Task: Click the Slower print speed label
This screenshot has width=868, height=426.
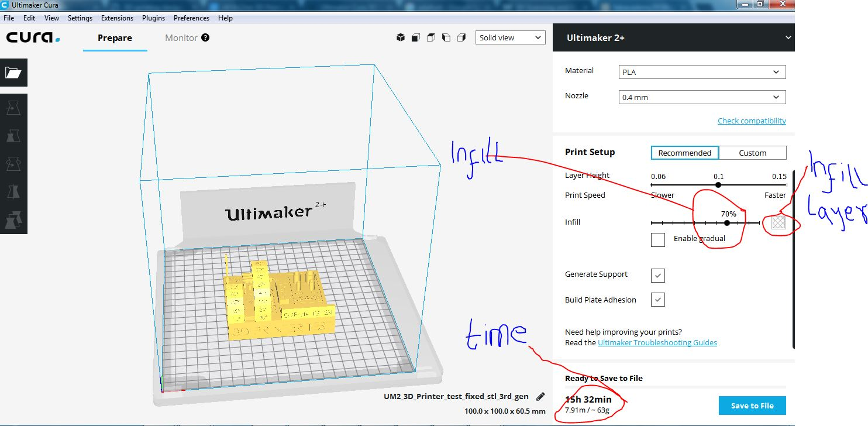Action: (x=663, y=195)
